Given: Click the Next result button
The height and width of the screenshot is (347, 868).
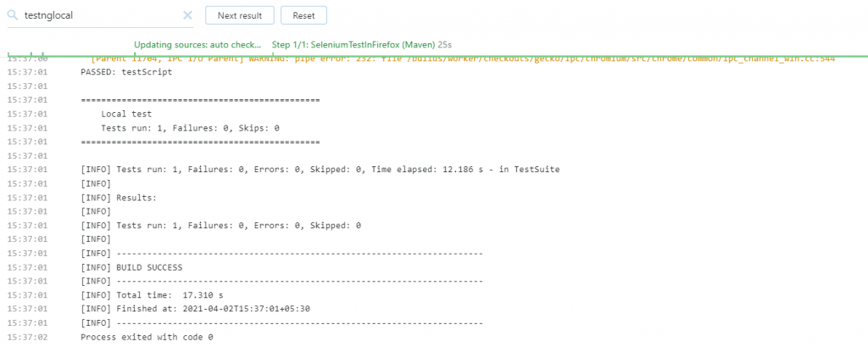Looking at the screenshot, I should [x=239, y=15].
